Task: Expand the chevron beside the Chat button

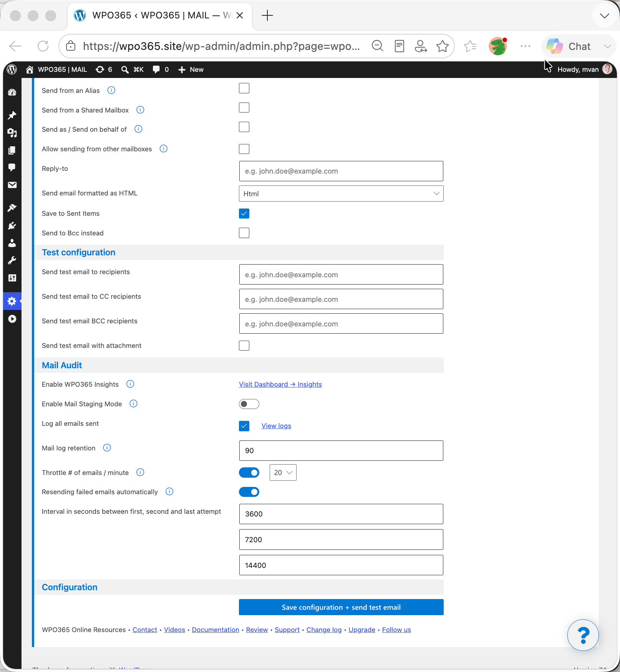Action: click(x=607, y=46)
